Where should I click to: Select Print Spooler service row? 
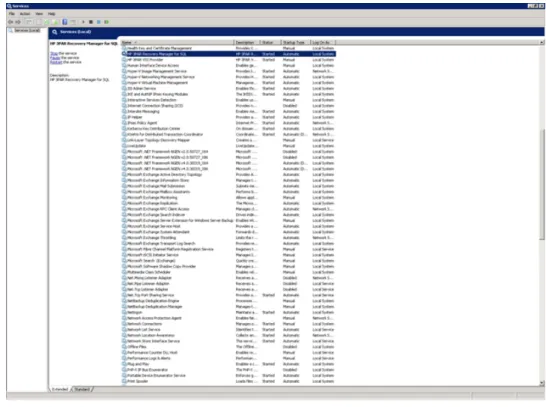228,381
